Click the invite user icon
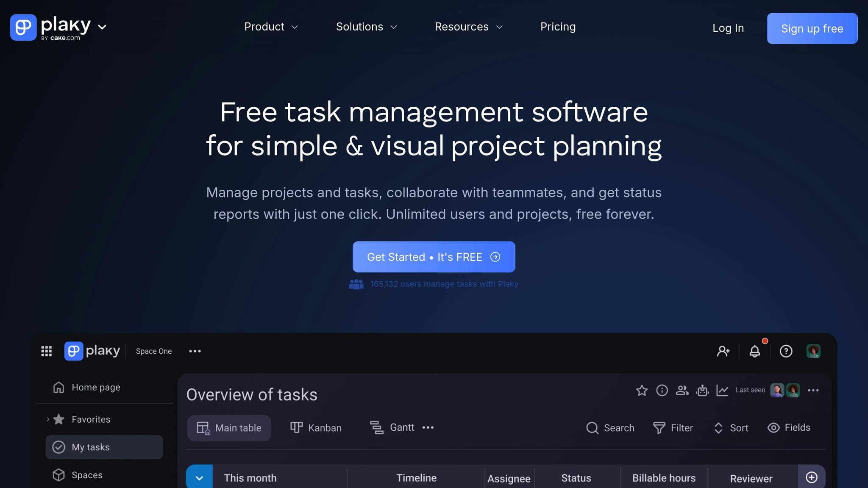The height and width of the screenshot is (488, 868). [x=723, y=351]
